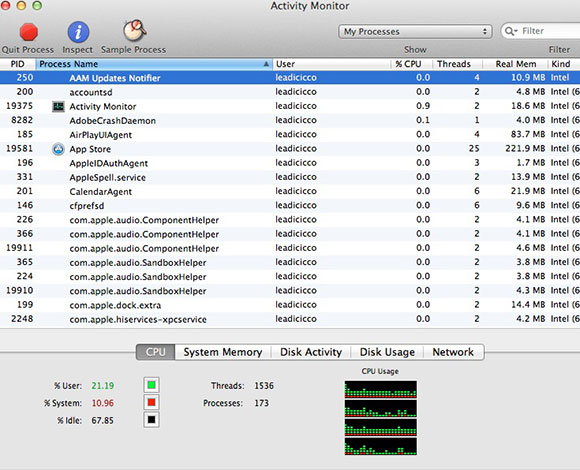Viewport: 580px width, 470px height.
Task: Select com.apple.audio.ComponentHelper with PID 226
Action: click(x=290, y=220)
